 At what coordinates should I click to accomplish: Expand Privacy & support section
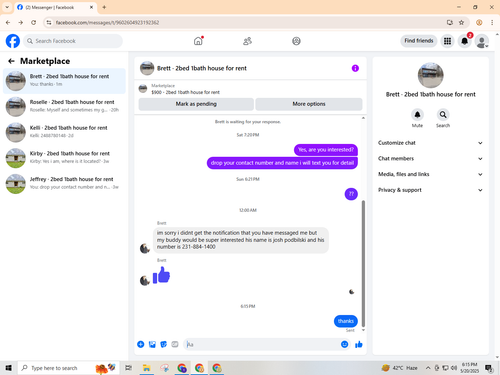point(430,190)
